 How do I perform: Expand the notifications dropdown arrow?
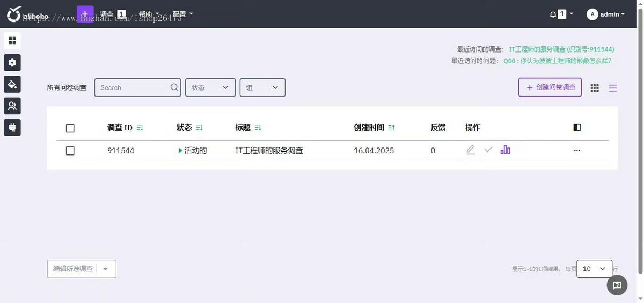pos(572,14)
